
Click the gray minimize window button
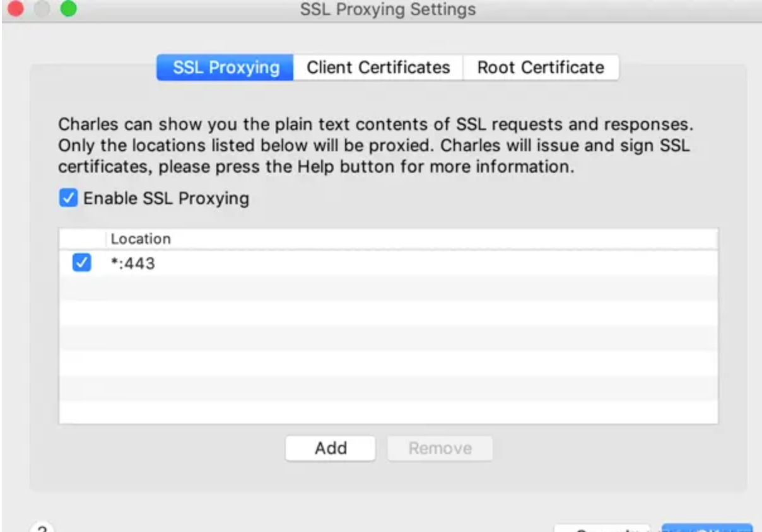click(x=42, y=9)
